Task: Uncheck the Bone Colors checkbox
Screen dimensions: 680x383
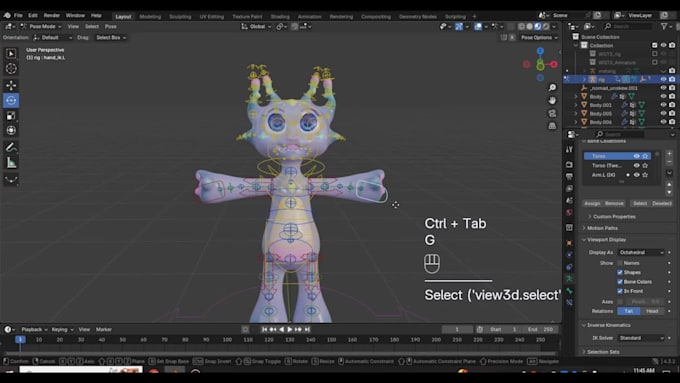Action: 620,282
